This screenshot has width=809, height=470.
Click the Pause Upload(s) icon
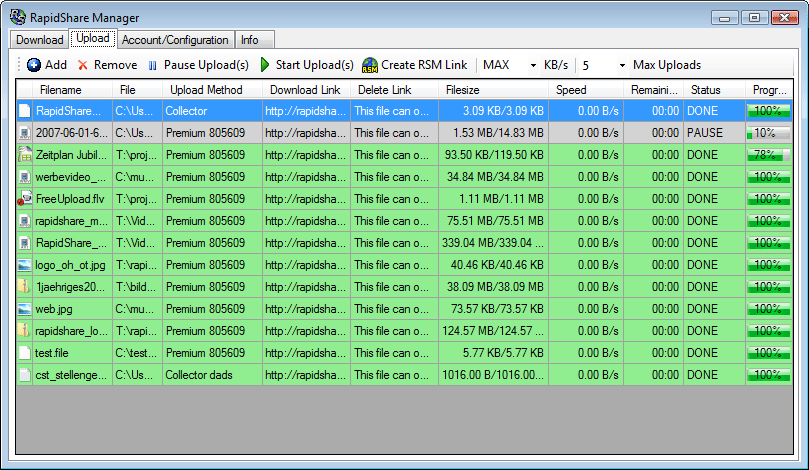click(153, 65)
